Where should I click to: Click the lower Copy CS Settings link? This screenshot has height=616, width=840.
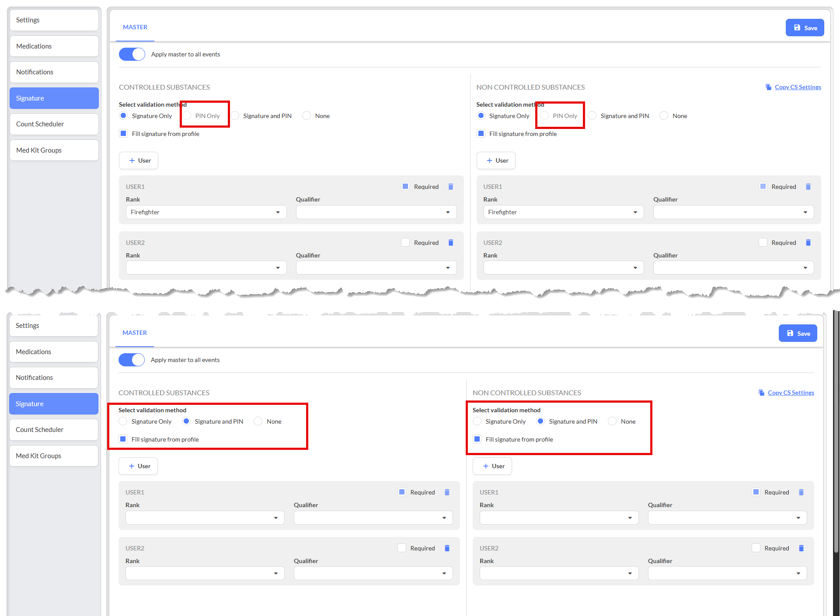pos(791,393)
